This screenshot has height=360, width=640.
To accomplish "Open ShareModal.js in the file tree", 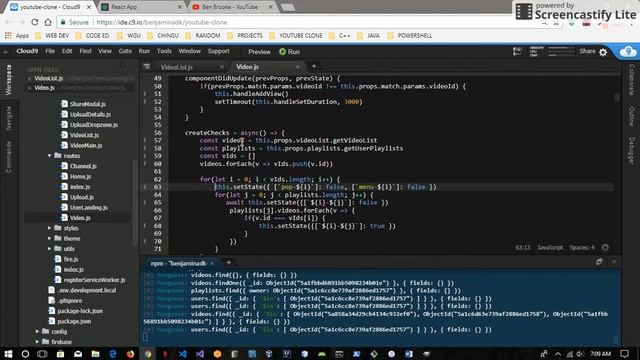I will [x=87, y=104].
